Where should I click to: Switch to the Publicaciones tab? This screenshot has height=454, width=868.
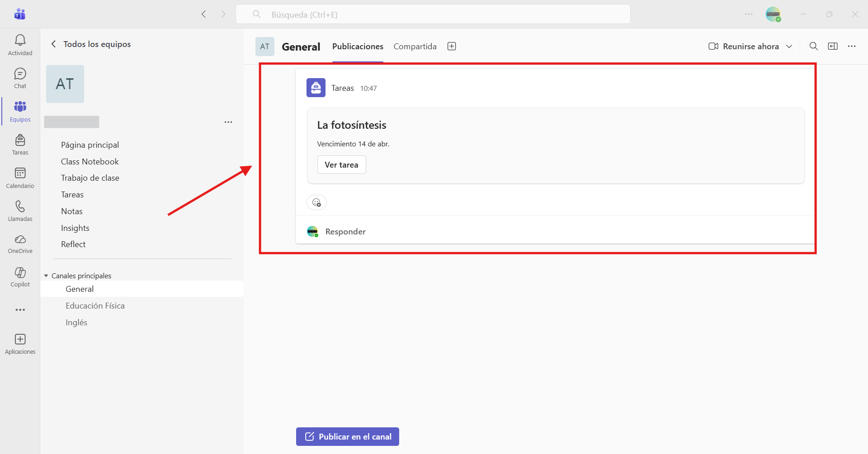[358, 46]
